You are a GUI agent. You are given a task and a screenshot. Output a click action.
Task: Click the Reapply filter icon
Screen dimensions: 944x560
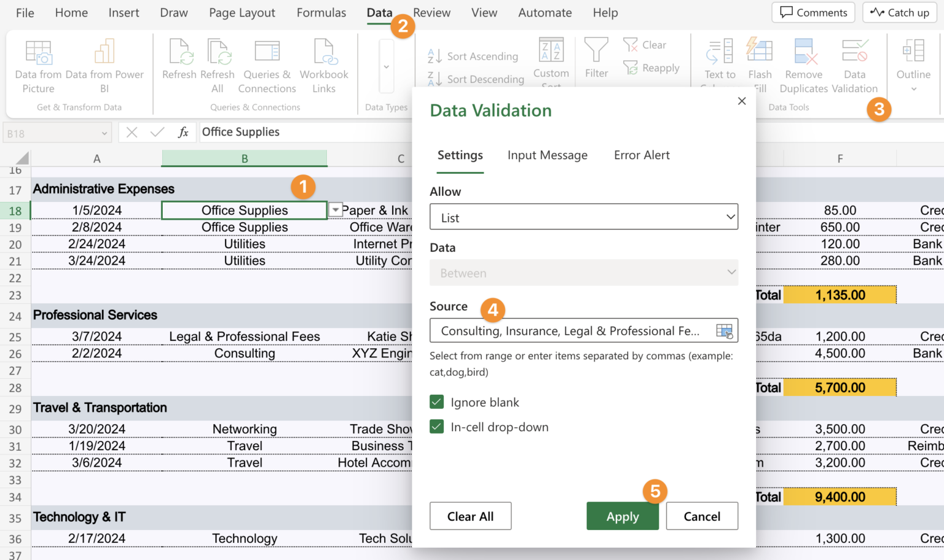click(652, 68)
